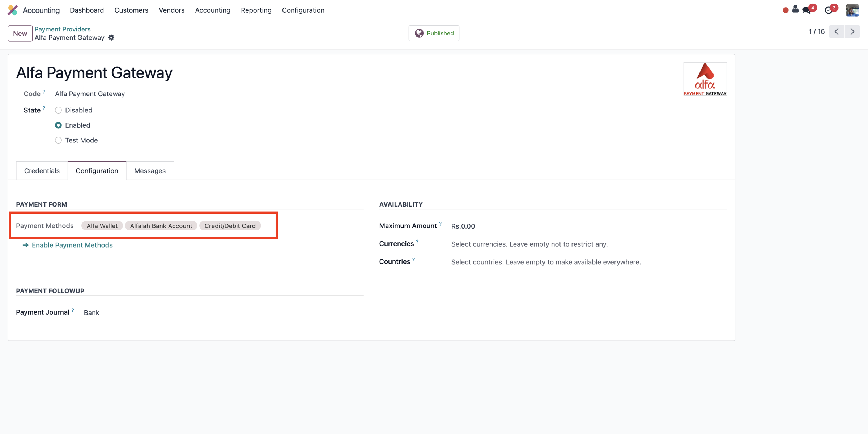Click the Currencies selection field
Screen dimensions: 868x434
(x=589, y=244)
